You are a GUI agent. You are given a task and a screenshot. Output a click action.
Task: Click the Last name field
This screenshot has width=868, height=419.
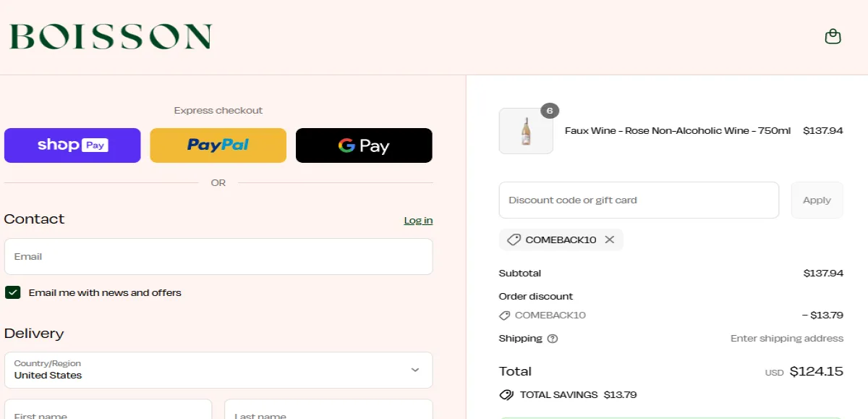(328, 412)
